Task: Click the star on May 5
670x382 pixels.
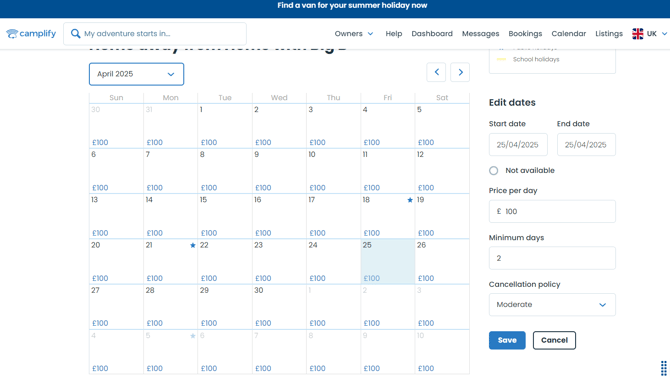Action: [x=193, y=336]
